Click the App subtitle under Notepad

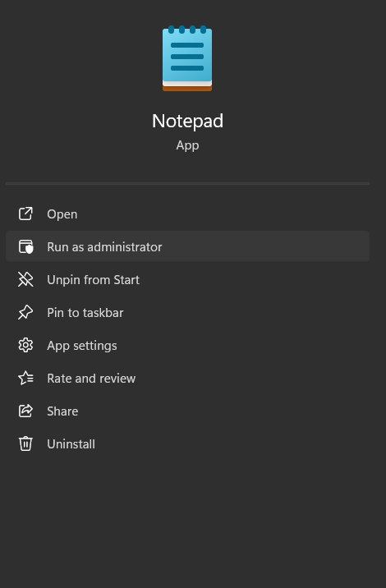tap(187, 145)
